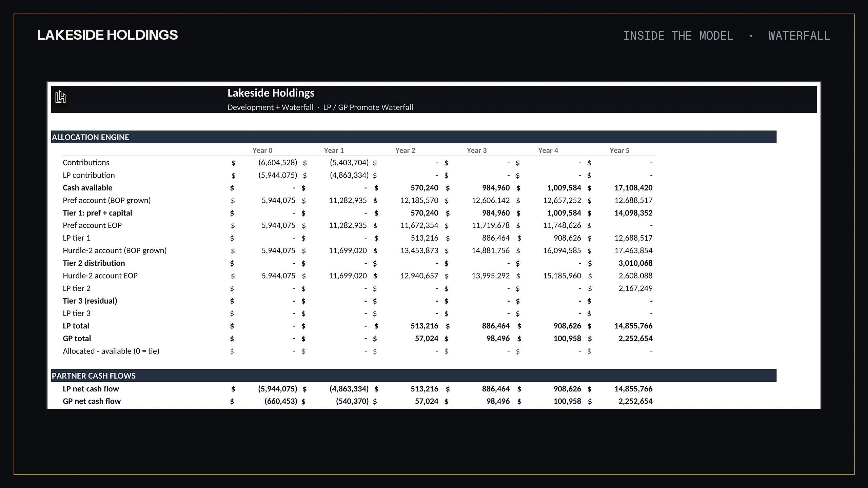The width and height of the screenshot is (868, 488).
Task: Click Hurdle-2 EOP Year 4 value 15,185,960
Action: point(562,275)
